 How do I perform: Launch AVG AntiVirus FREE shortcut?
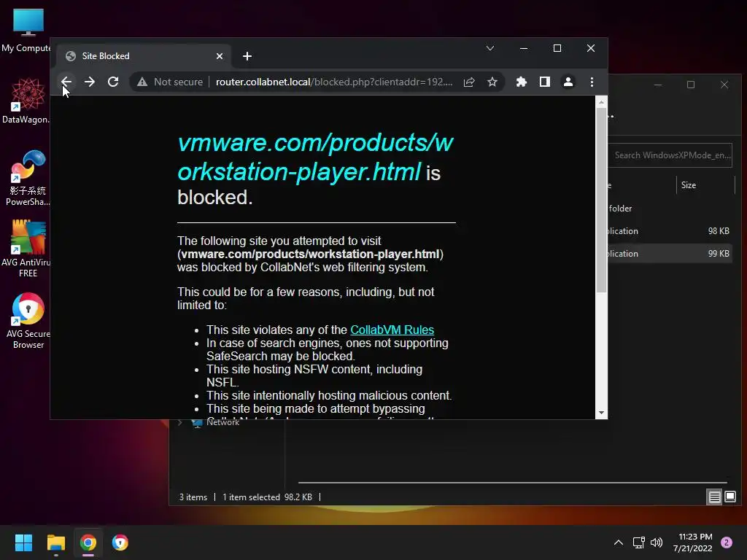[27, 249]
